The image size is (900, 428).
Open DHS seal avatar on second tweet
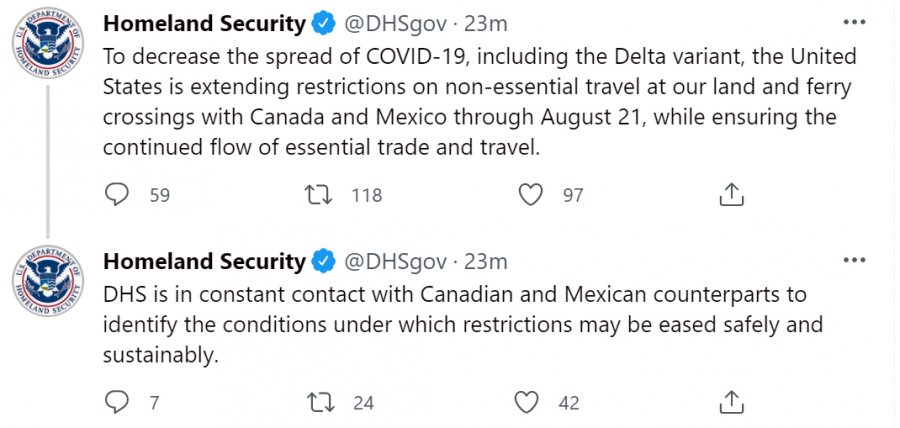tap(48, 285)
